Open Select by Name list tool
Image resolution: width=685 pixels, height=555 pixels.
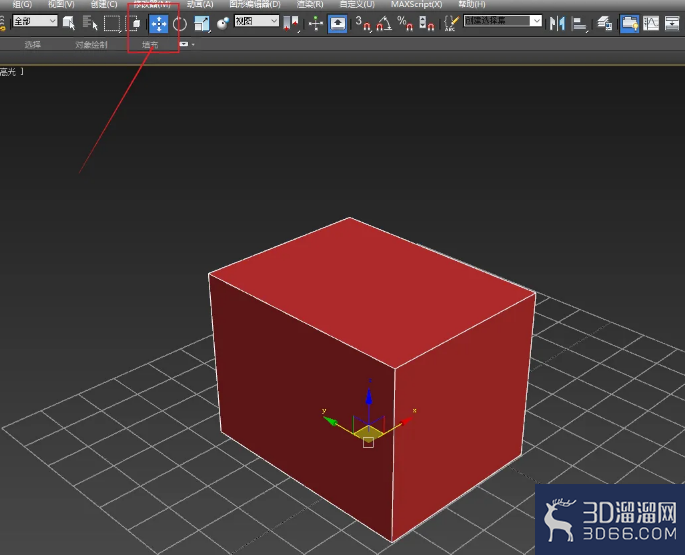point(90,23)
